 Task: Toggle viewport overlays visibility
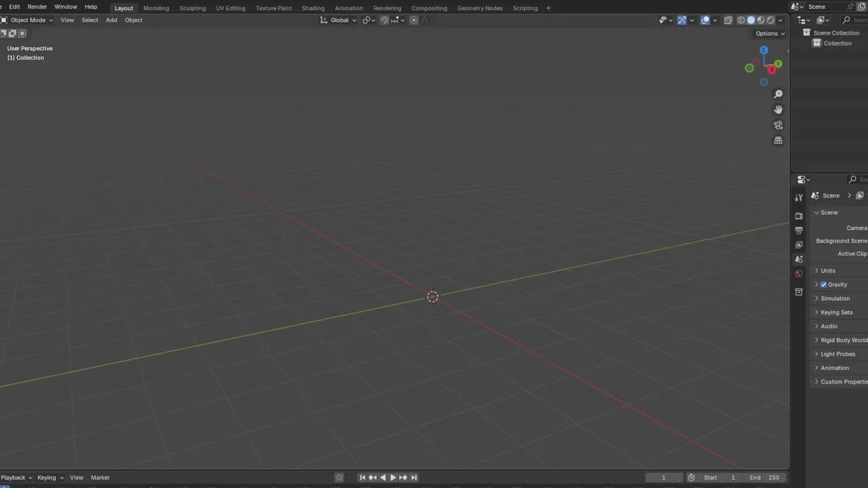click(x=705, y=20)
